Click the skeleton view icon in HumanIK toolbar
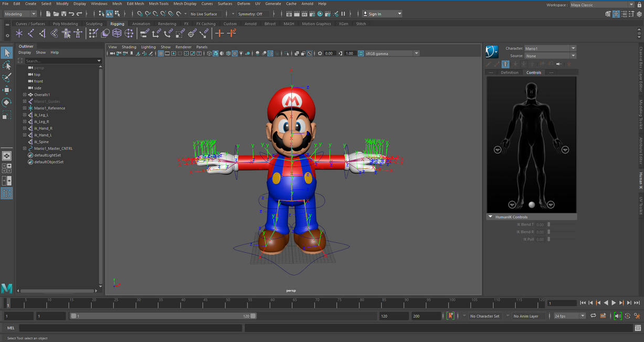 505,64
